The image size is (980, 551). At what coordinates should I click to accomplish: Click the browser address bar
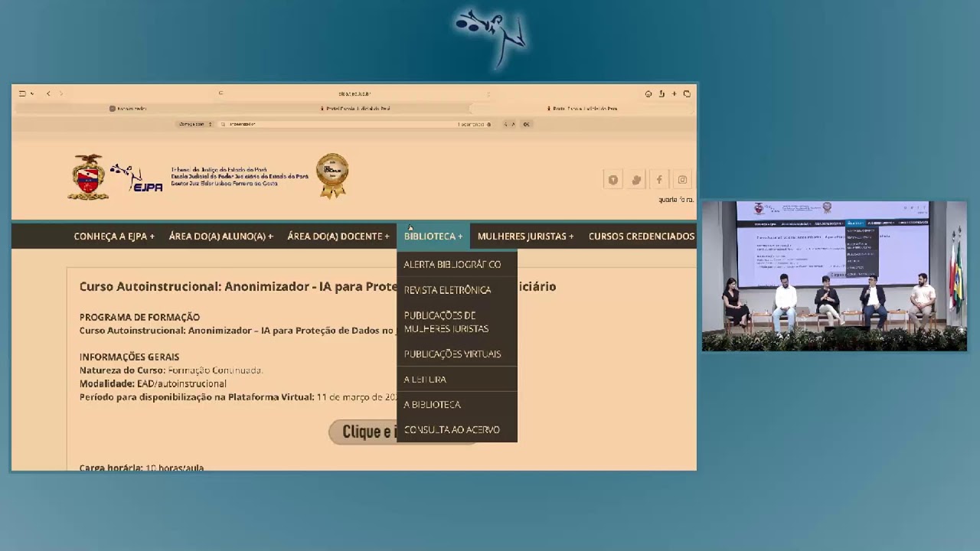pyautogui.click(x=354, y=93)
